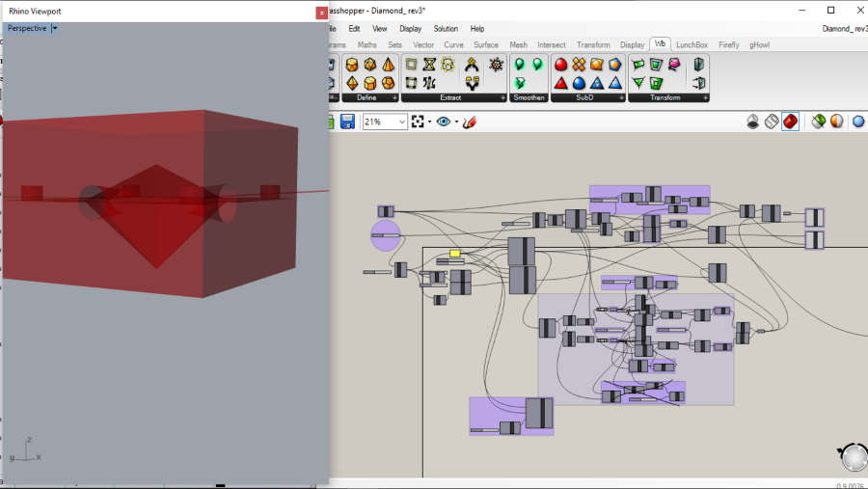This screenshot has width=868, height=489.
Task: Select the yellow dotted octagon icon in Extract
Action: tap(448, 65)
